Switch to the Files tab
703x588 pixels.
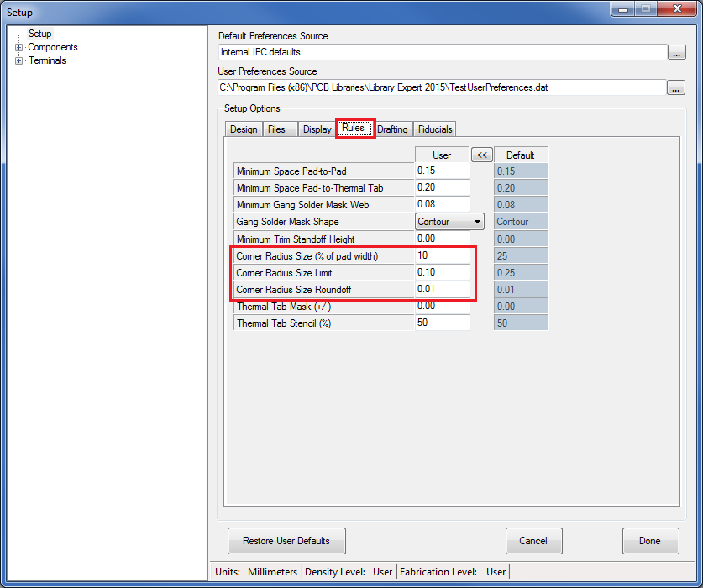[276, 129]
